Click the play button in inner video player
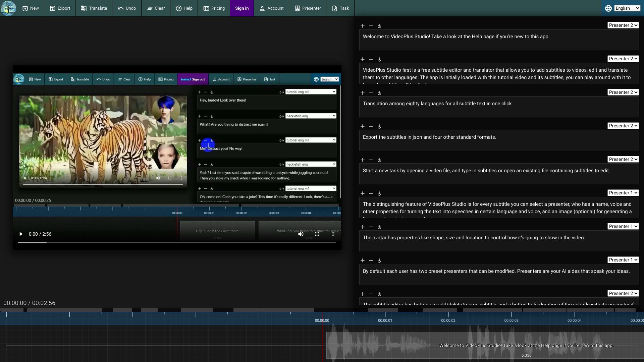Screen dimensions: 644x362 click(24, 178)
